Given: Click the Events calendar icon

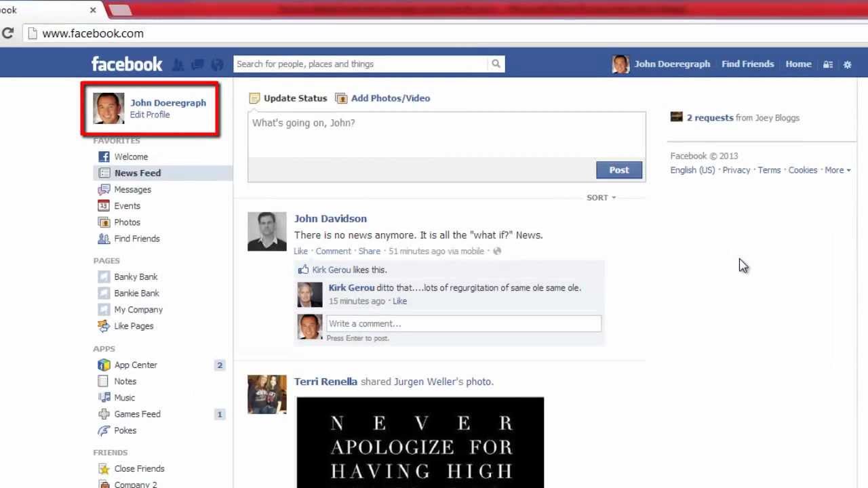Looking at the screenshot, I should (104, 206).
